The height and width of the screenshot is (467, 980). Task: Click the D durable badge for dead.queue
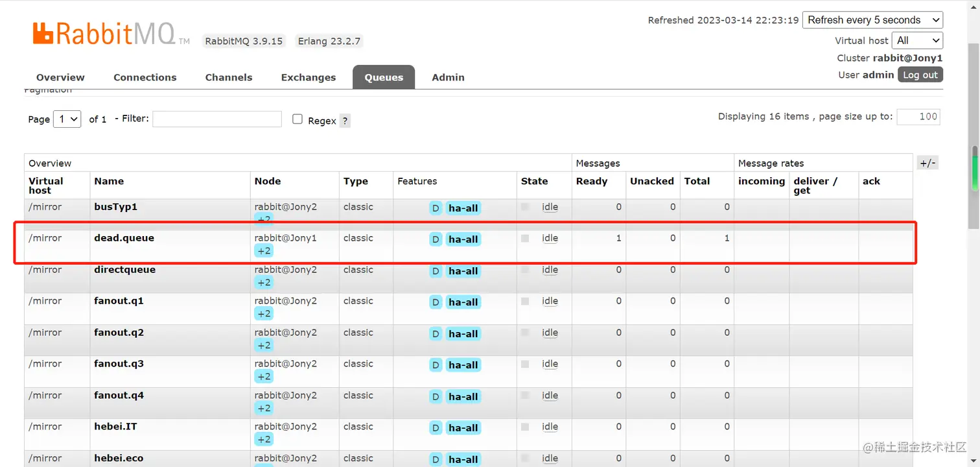pos(436,239)
